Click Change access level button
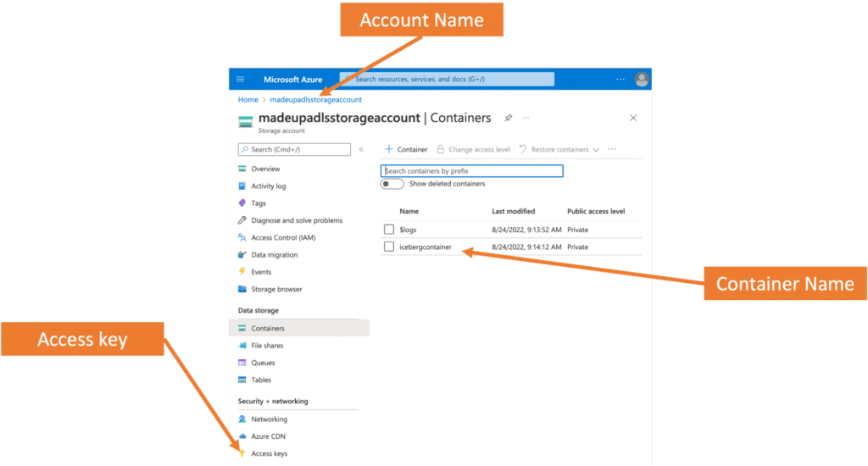The height and width of the screenshot is (466, 868). (x=473, y=149)
